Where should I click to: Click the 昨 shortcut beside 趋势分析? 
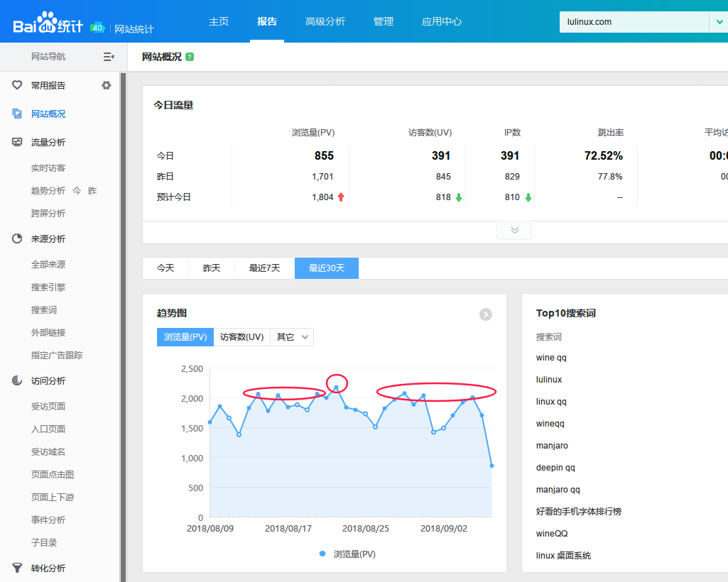[x=92, y=191]
